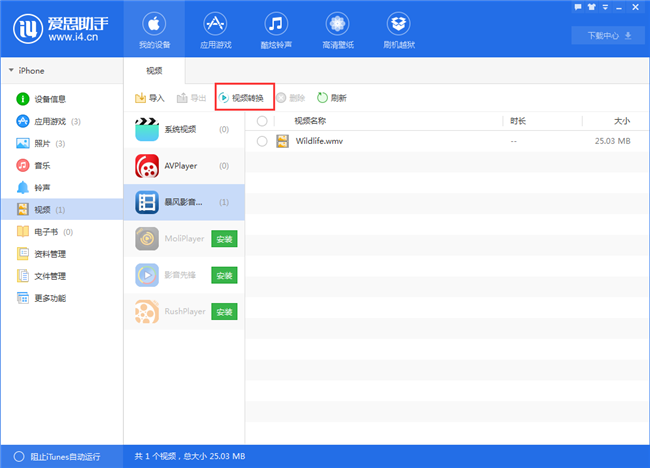This screenshot has width=650, height=468.
Task: Install MoliPlayer with the 安装 button
Action: coord(224,239)
